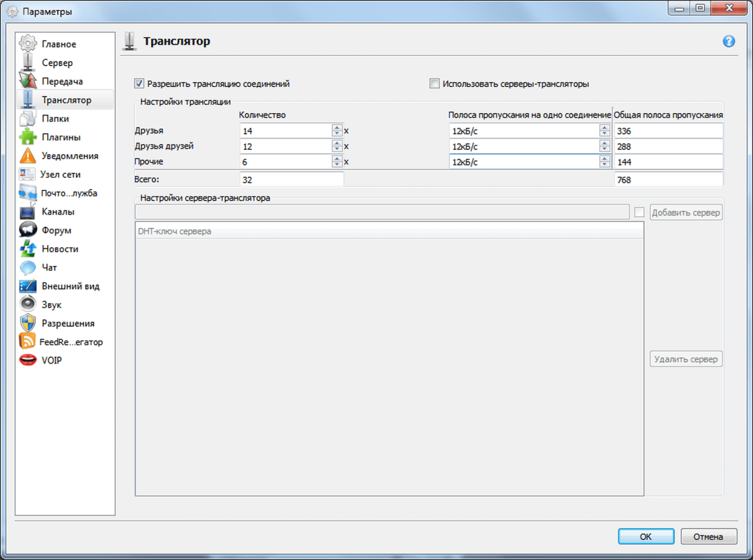Image resolution: width=753 pixels, height=560 pixels.
Task: Open the Разрешения shield icon
Action: click(x=28, y=323)
